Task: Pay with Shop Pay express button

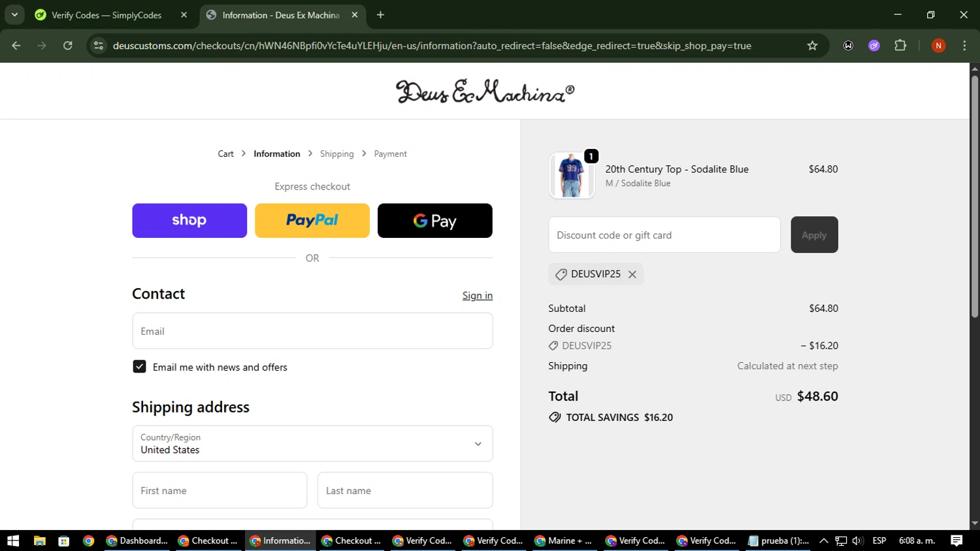Action: [189, 220]
